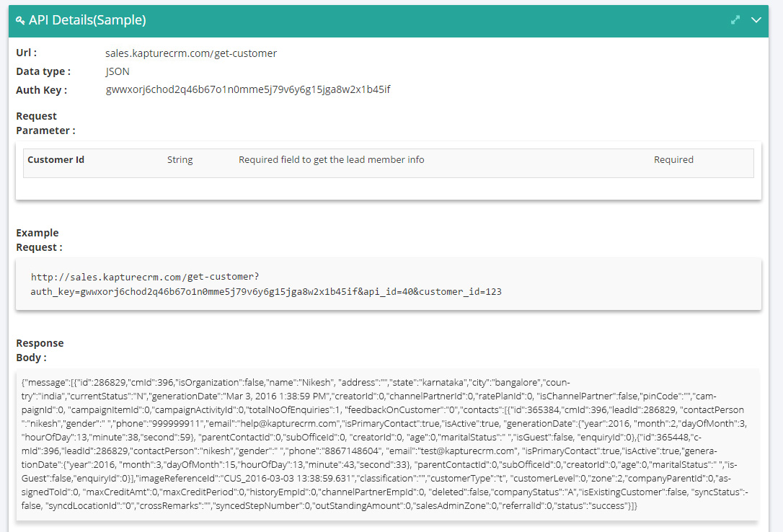Click the Example Request heading
Viewport: 783px width, 532px height.
click(x=39, y=240)
